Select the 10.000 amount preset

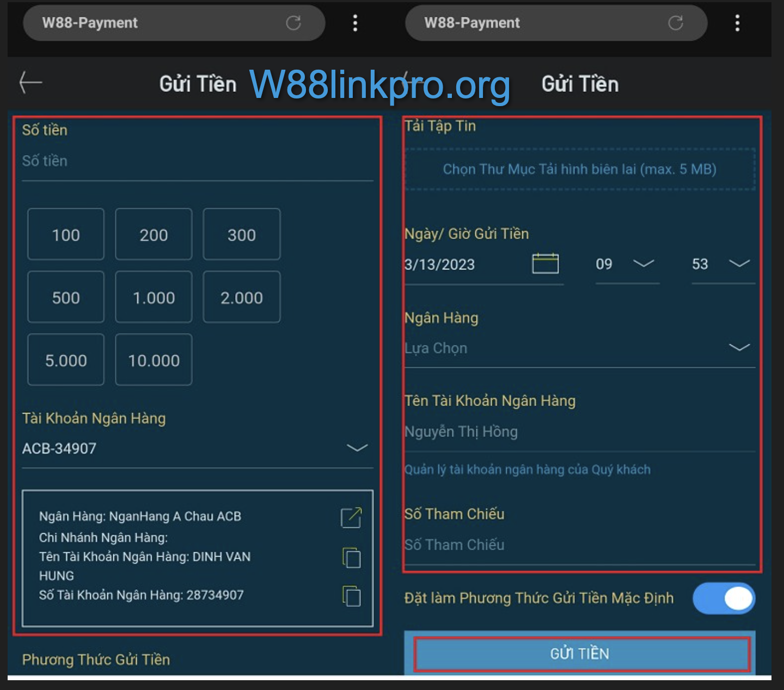tap(154, 360)
